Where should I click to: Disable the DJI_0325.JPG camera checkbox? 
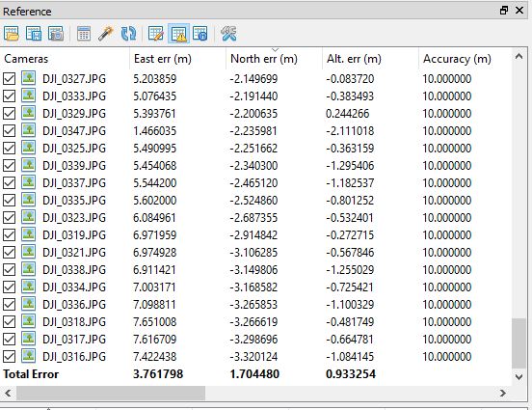(x=10, y=149)
